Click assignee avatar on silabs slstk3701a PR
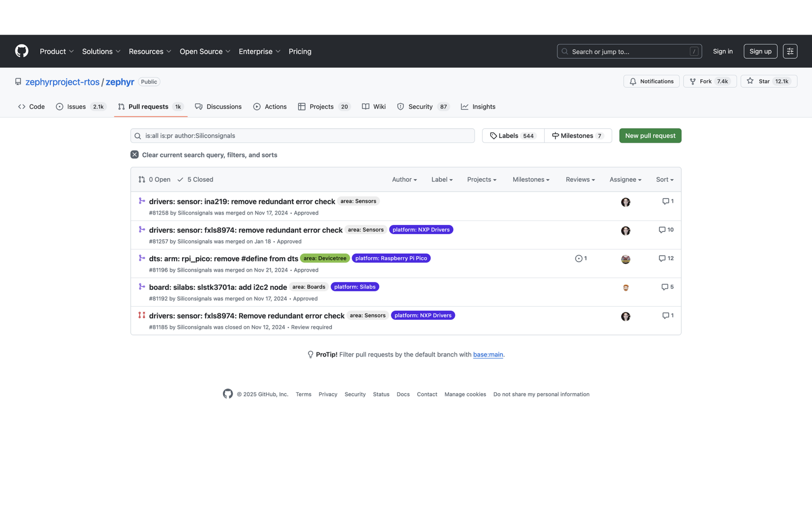The height and width of the screenshot is (508, 812). (625, 288)
